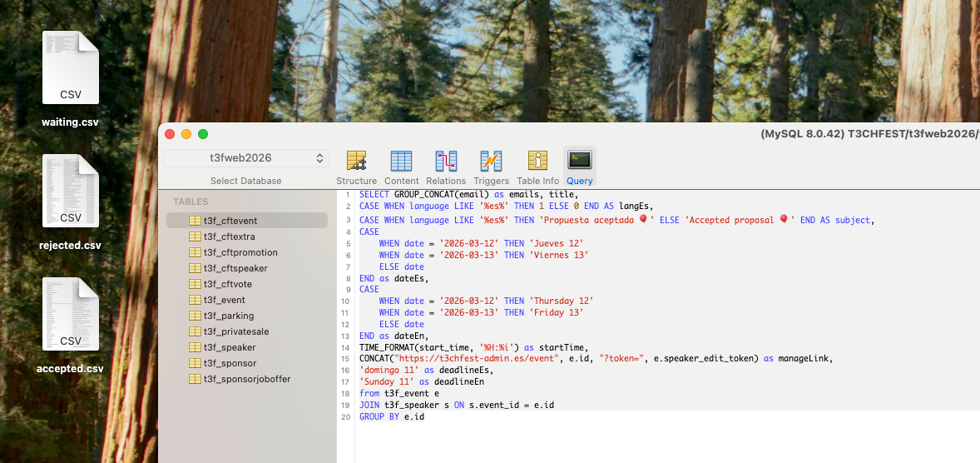Open the t3fweb2026 database dropdown
Image resolution: width=980 pixels, height=463 pixels.
[246, 158]
